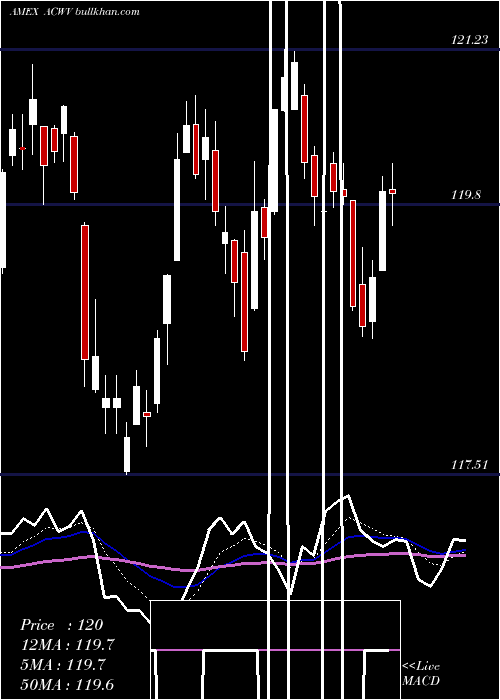Click the 117.51 price level label
This screenshot has width=500, height=700.
tap(470, 465)
